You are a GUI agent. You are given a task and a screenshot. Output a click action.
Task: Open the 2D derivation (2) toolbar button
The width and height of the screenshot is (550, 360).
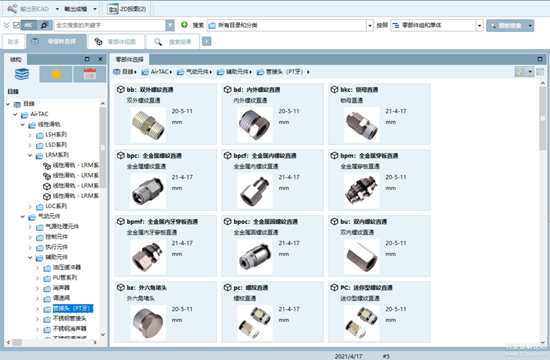(x=128, y=9)
